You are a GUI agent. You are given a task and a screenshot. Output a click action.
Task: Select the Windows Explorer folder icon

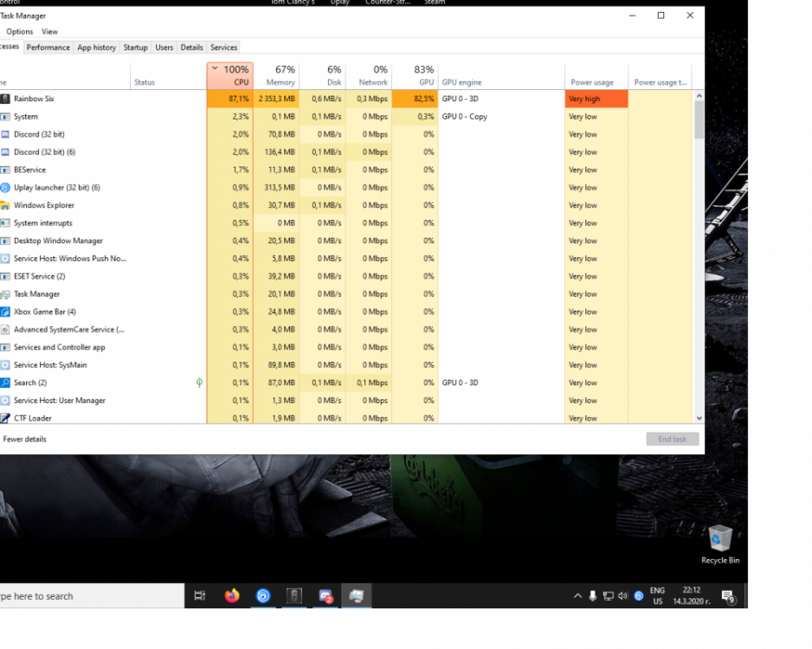(4, 205)
